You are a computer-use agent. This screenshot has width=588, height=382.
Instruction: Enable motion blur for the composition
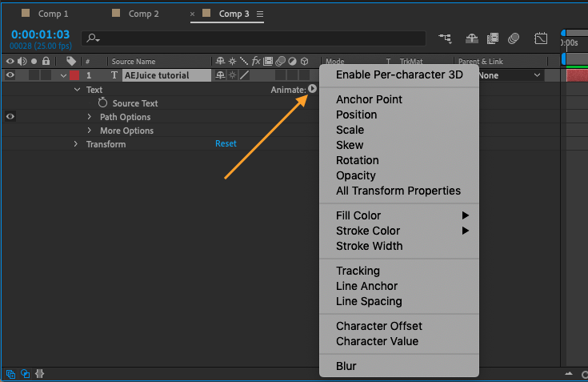(514, 38)
